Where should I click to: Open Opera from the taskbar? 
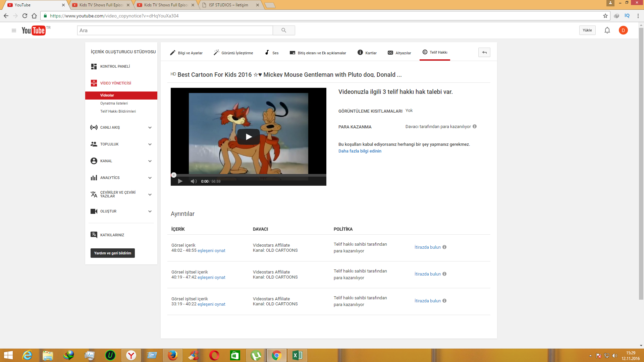(x=214, y=355)
